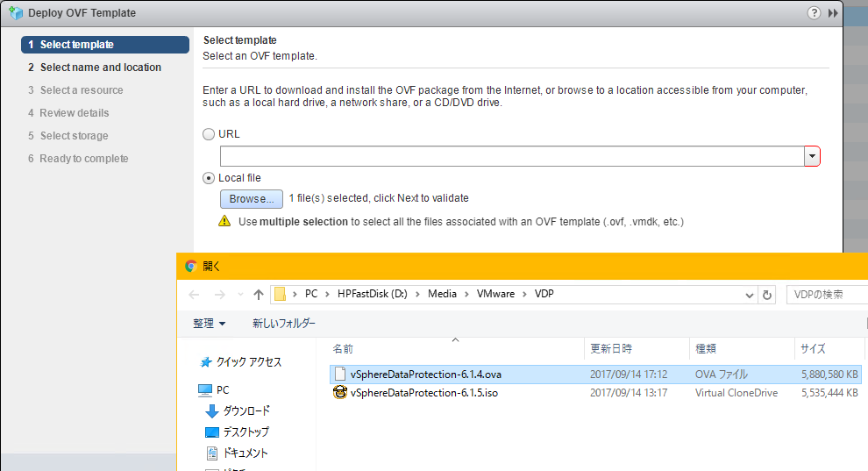Click step 5 Select storage
The height and width of the screenshot is (471, 868).
tap(68, 136)
